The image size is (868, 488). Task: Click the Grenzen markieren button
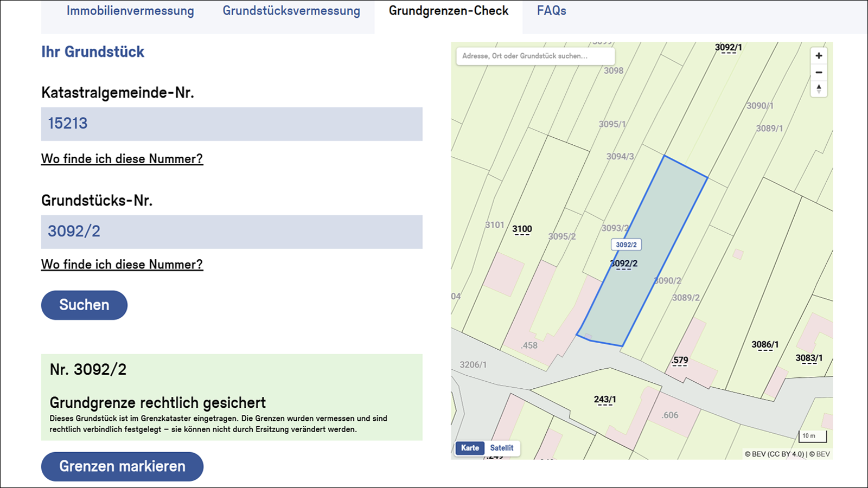122,466
